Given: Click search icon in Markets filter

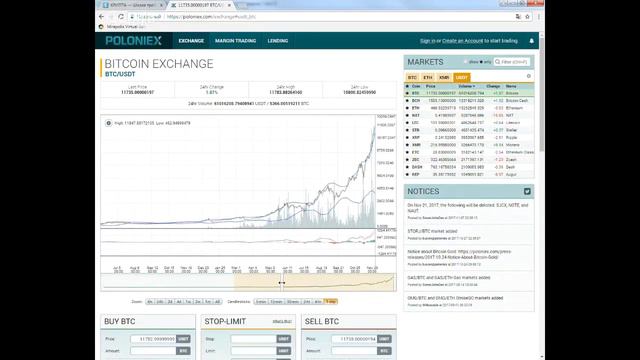Looking at the screenshot, I should tap(497, 62).
